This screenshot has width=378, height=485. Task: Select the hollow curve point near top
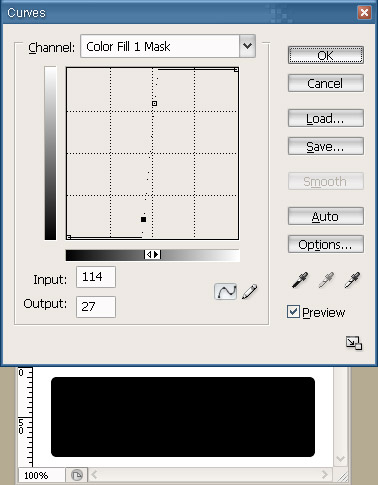click(154, 103)
